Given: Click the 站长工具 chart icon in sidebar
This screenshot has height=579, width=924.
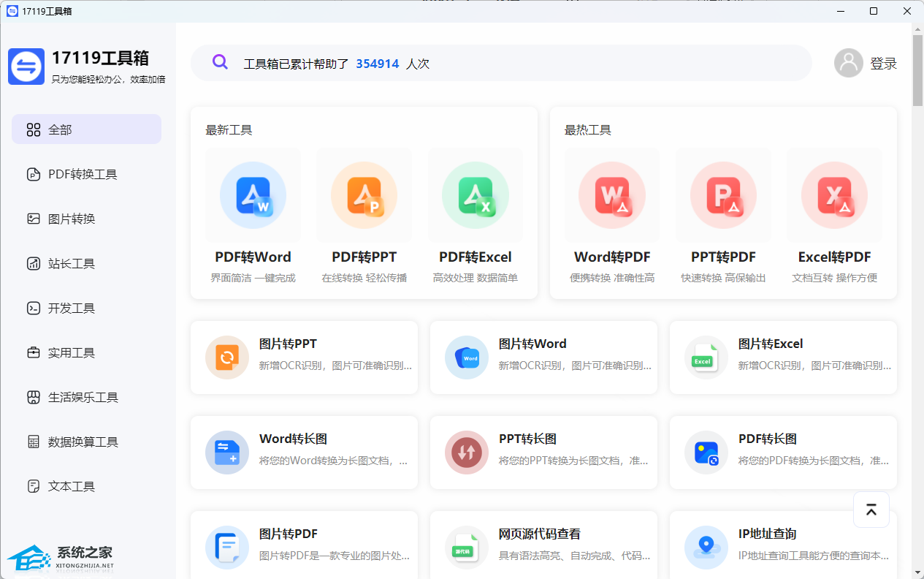Looking at the screenshot, I should (x=34, y=263).
